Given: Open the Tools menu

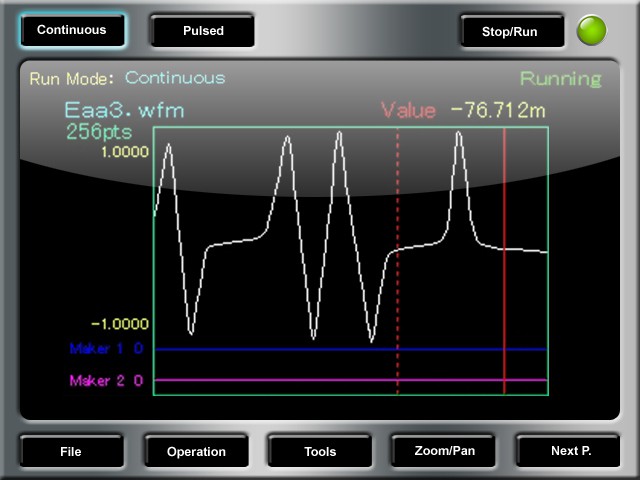Looking at the screenshot, I should coord(320,451).
